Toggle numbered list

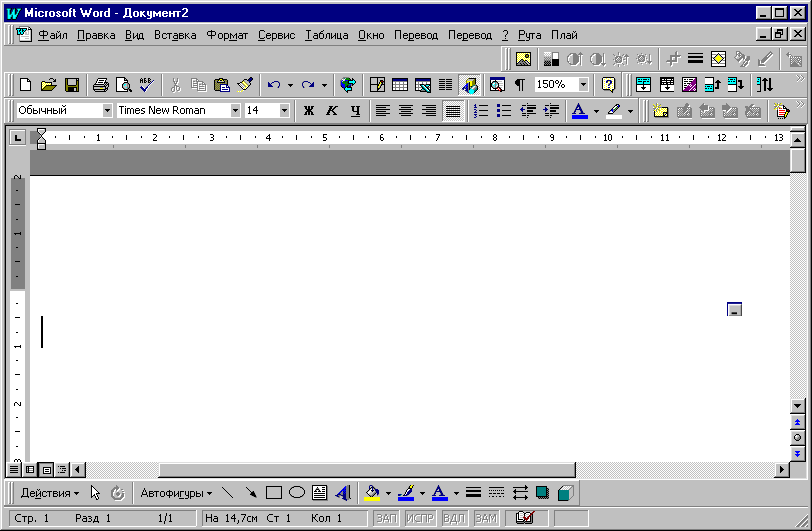(x=481, y=110)
